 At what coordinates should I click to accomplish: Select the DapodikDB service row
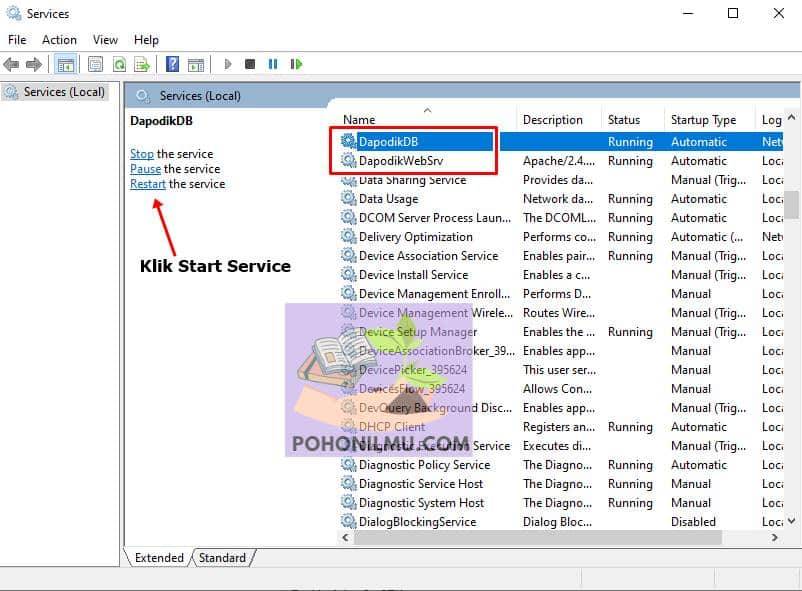[561, 142]
